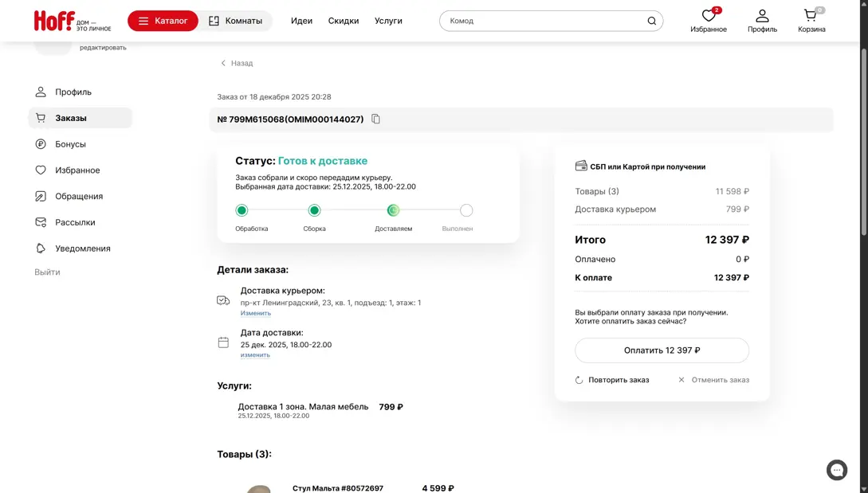Open the chat support bubble
This screenshot has width=868, height=493.
836,470
